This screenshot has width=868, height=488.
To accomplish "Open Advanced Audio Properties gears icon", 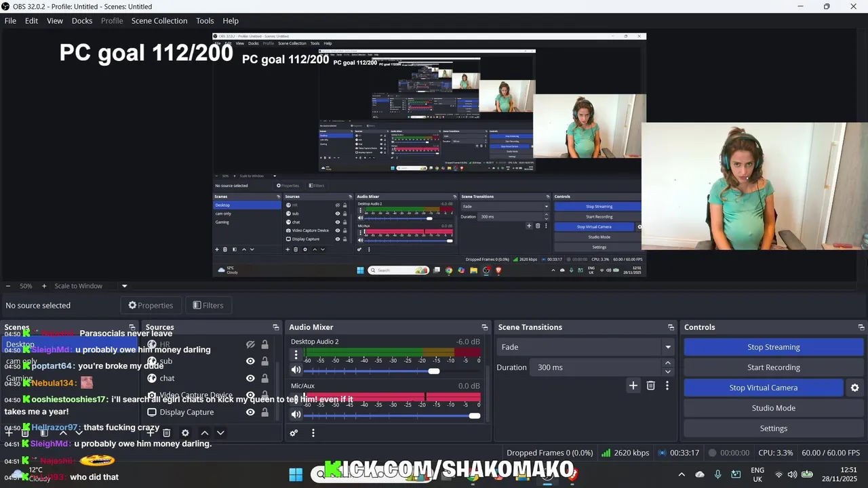I will pyautogui.click(x=294, y=432).
